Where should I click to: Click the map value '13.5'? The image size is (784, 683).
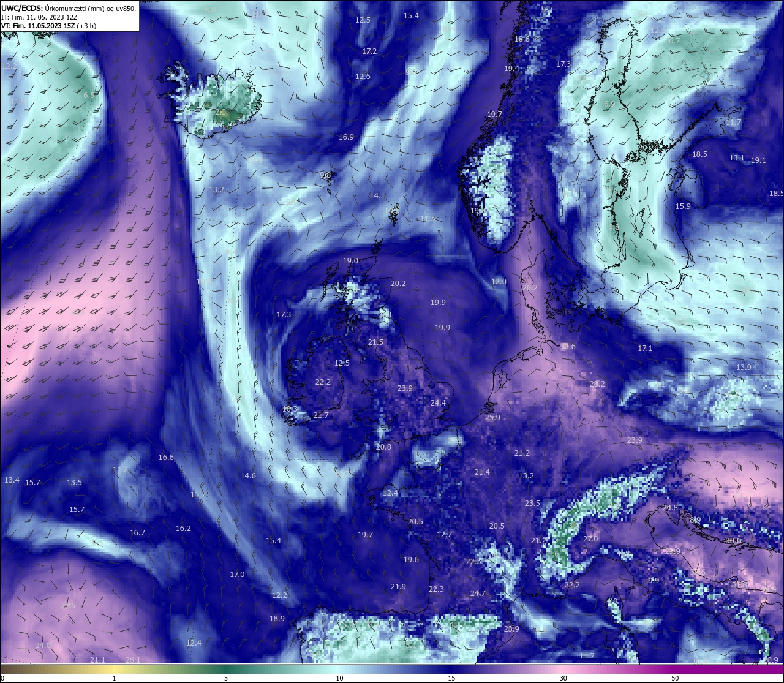click(74, 483)
